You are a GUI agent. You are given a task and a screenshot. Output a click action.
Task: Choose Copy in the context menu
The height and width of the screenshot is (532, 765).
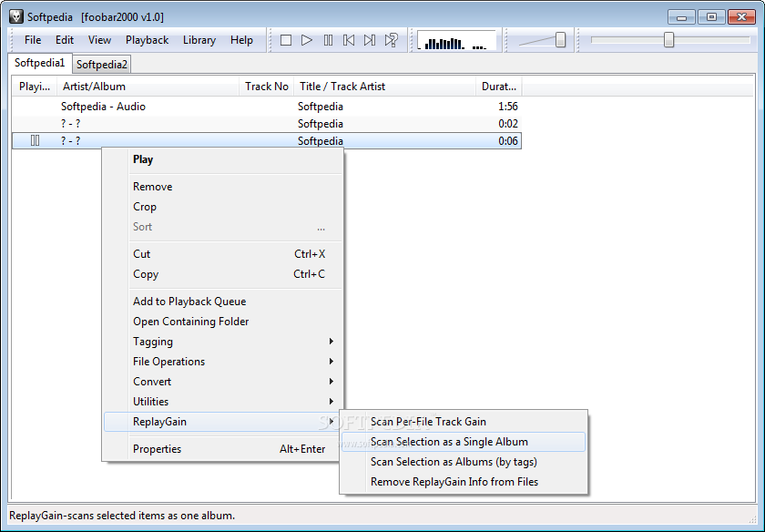223,274
